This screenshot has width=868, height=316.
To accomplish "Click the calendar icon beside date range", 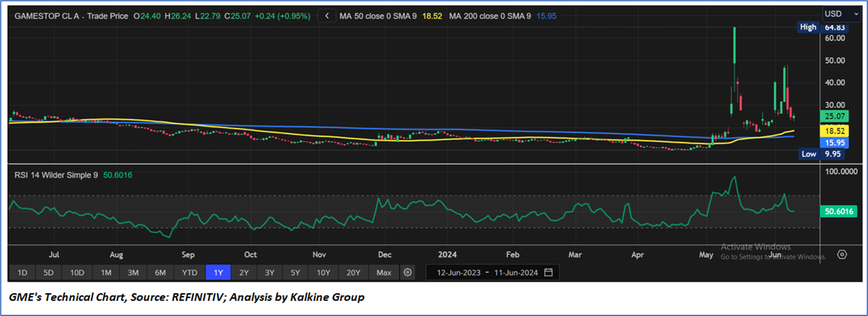I will (x=548, y=272).
